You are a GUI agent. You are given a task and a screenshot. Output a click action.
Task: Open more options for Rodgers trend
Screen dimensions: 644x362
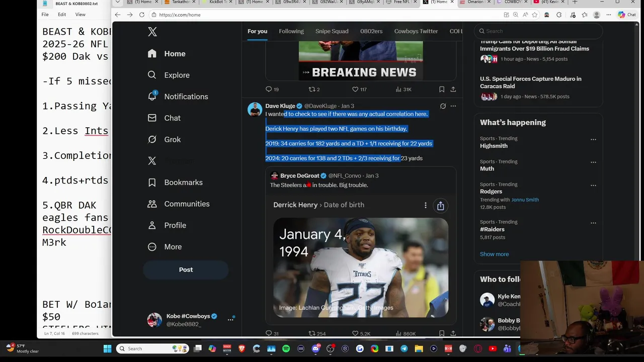click(593, 186)
